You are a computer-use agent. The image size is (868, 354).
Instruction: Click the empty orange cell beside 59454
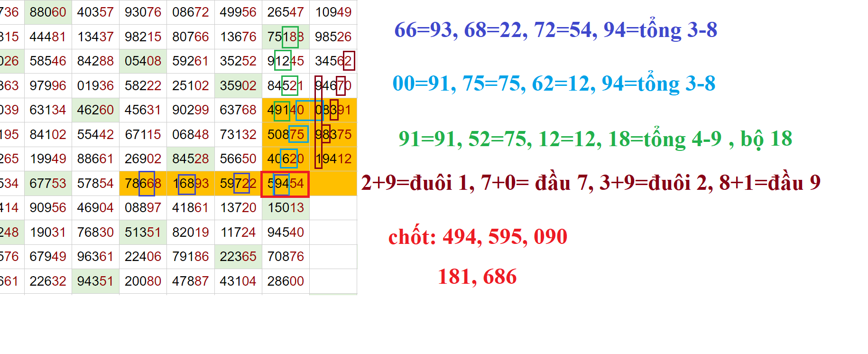click(333, 184)
